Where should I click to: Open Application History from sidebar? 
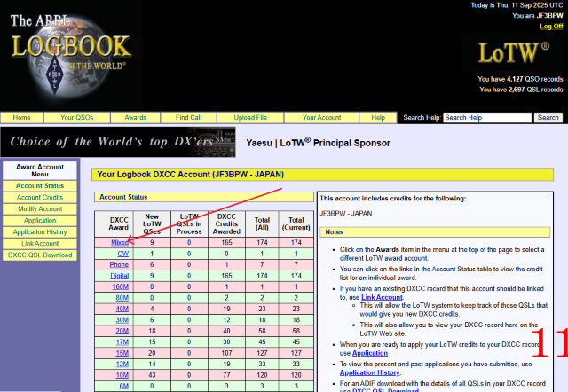point(40,231)
